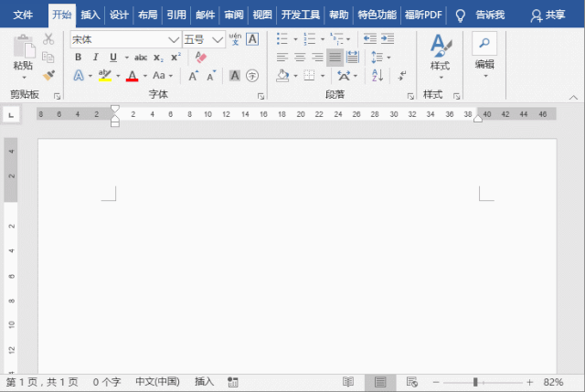Viewport: 585px width, 392px height.
Task: Click the Tell Me lightbulb icon
Action: [460, 15]
